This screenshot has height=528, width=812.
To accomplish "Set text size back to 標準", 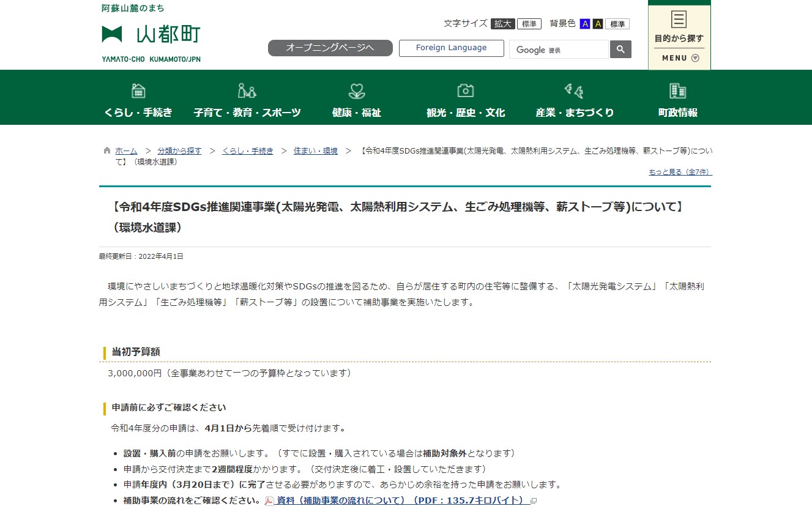I will [529, 23].
